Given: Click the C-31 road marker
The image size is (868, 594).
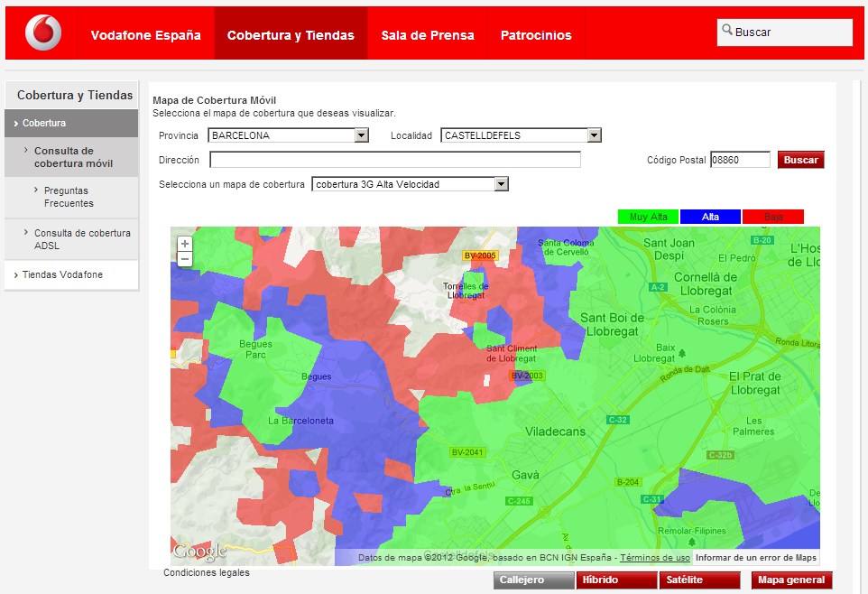Looking at the screenshot, I should click(x=651, y=499).
